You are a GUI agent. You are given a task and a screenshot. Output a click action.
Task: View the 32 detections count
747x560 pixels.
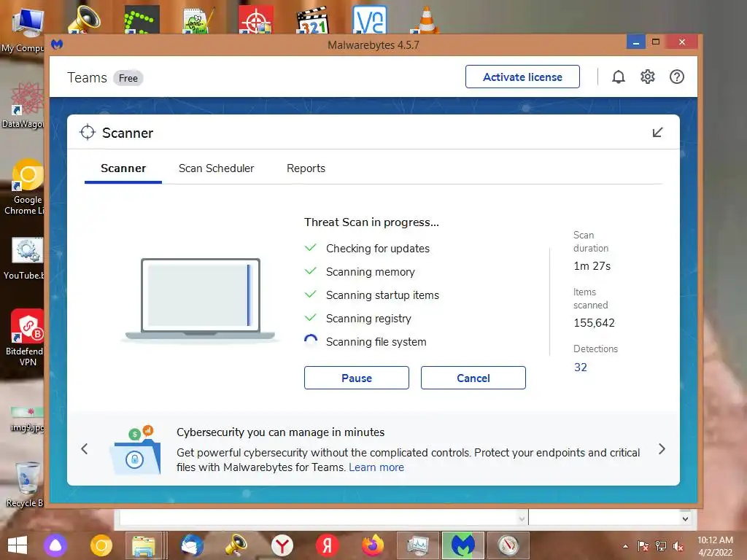(580, 367)
